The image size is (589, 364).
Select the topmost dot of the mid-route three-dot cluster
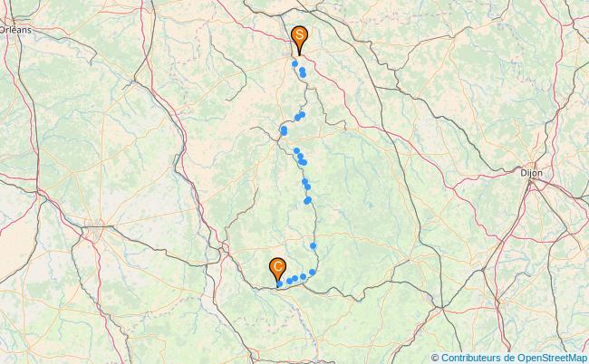coord(296,150)
